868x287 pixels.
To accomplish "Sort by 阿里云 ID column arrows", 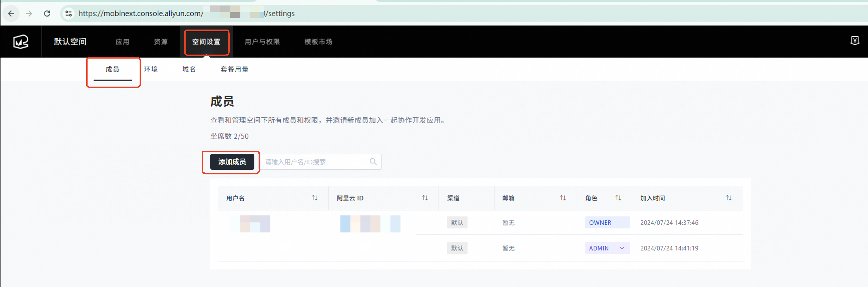I will coord(425,198).
